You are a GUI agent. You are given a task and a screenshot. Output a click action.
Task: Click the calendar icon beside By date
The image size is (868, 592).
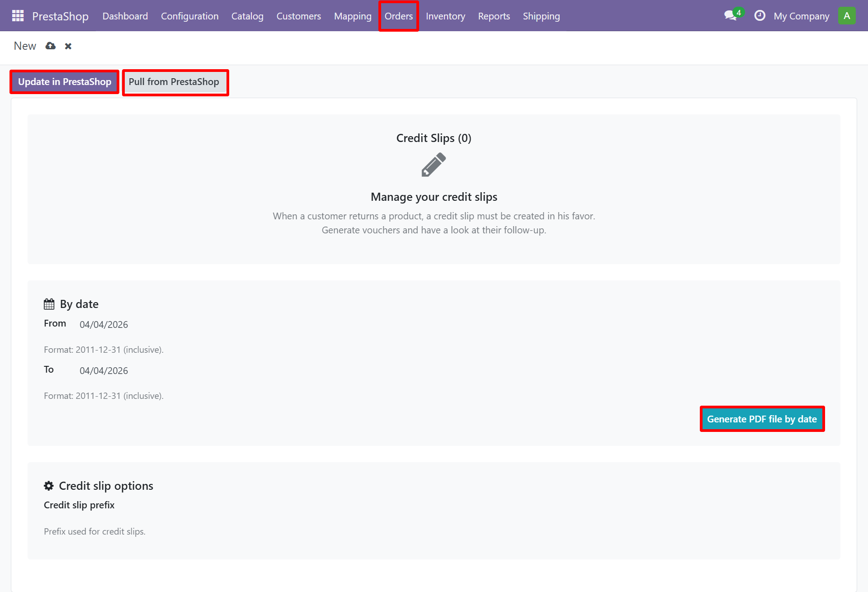point(49,303)
